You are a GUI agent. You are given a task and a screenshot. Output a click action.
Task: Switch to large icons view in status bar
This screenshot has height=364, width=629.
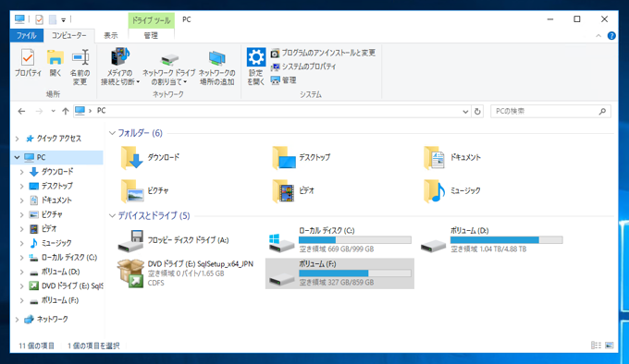(x=609, y=346)
